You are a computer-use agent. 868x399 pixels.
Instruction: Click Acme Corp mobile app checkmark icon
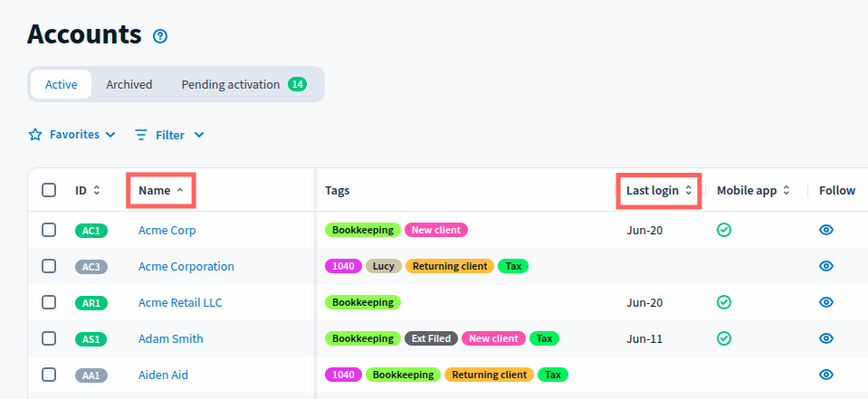(x=723, y=230)
